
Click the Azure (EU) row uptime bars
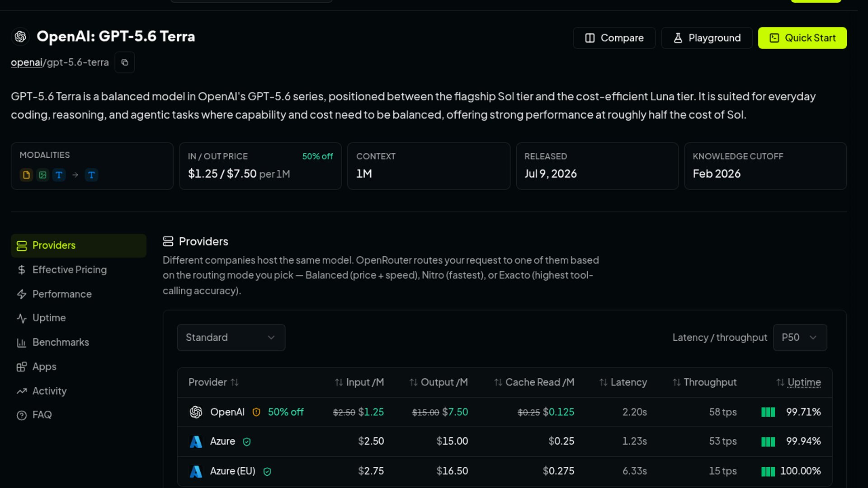pyautogui.click(x=768, y=471)
